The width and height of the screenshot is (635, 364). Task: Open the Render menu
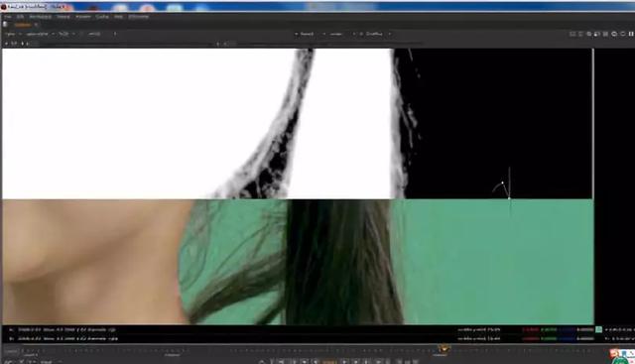click(83, 17)
